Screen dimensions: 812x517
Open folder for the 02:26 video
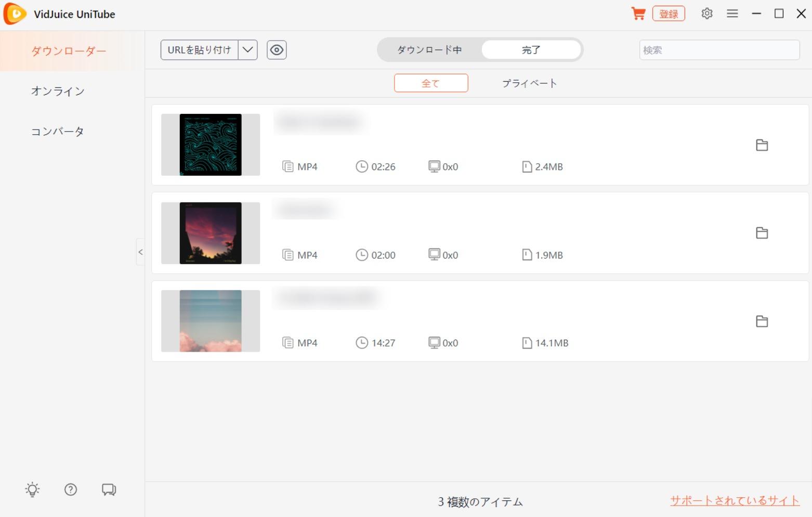coord(762,145)
